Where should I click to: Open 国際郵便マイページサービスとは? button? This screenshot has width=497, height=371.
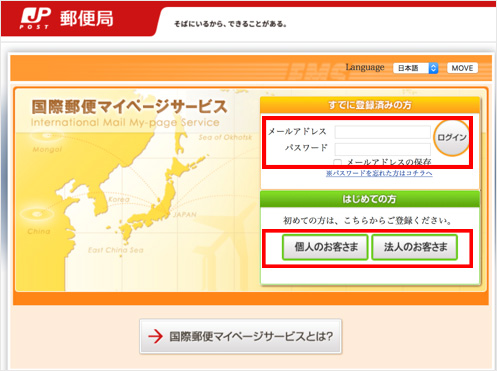[241, 336]
